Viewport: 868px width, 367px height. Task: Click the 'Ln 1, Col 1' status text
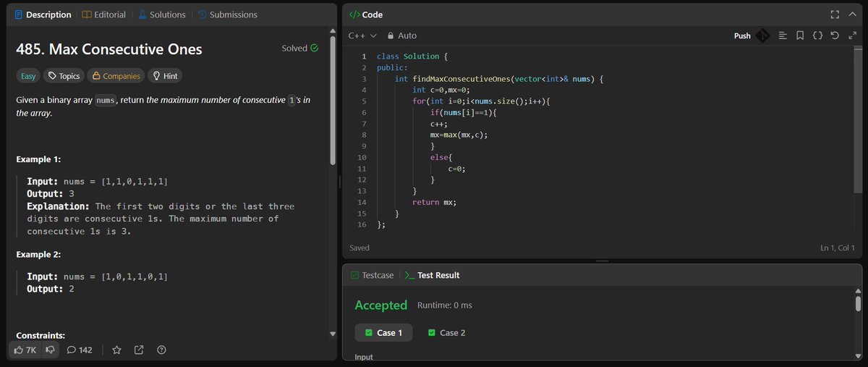click(838, 248)
